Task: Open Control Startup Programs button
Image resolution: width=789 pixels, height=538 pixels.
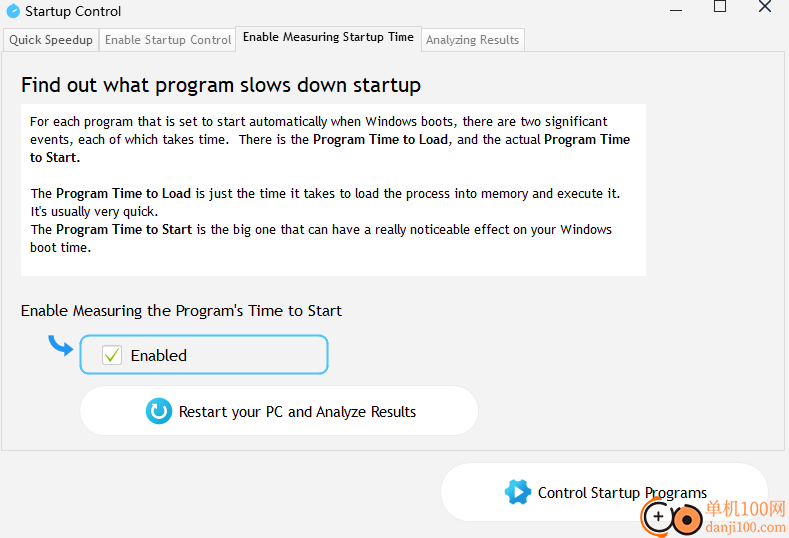Action: tap(604, 492)
